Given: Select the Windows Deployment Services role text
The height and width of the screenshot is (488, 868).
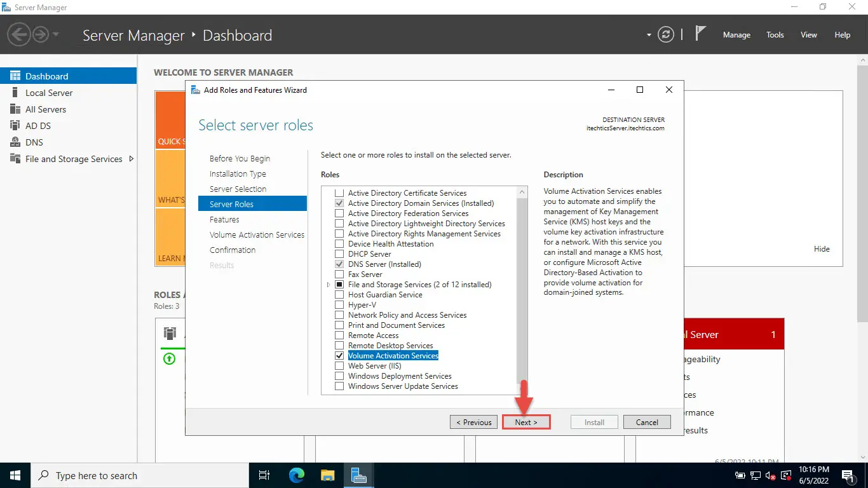Looking at the screenshot, I should pos(400,376).
